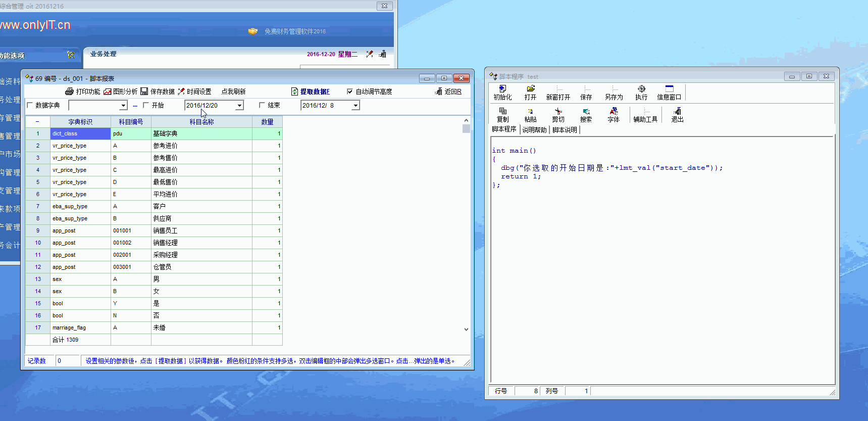The height and width of the screenshot is (421, 868).
Task: Click 返回 to return from report
Action: click(448, 91)
